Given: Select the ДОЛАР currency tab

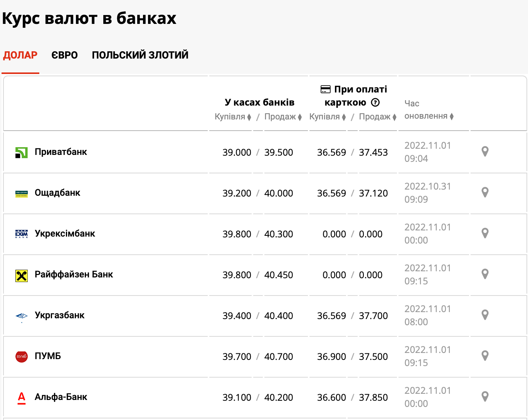Looking at the screenshot, I should point(20,55).
